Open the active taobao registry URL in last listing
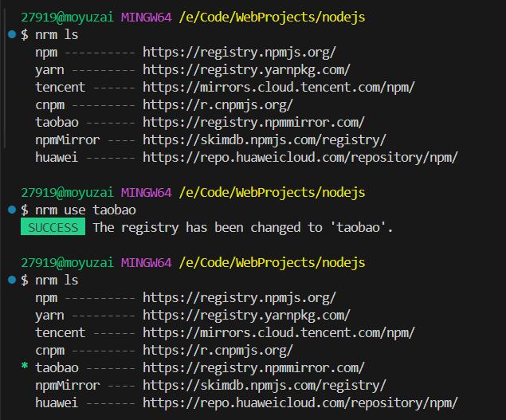This screenshot has height=420, width=506. click(x=253, y=368)
